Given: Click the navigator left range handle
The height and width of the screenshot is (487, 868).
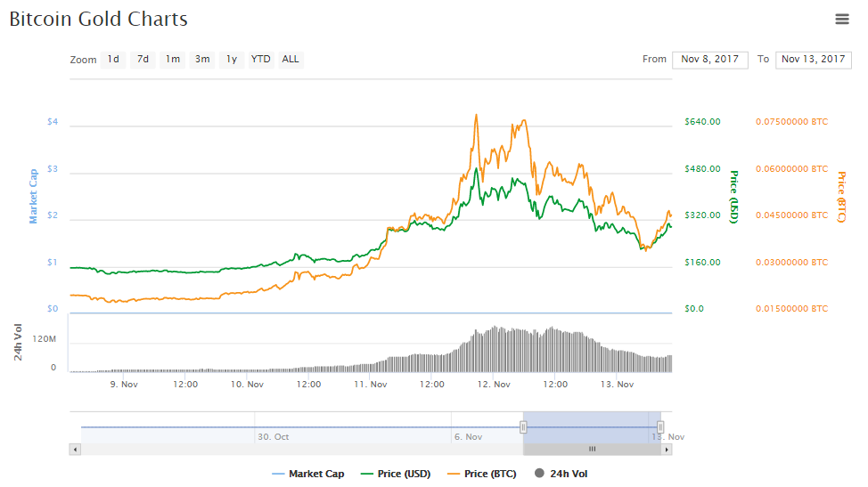Looking at the screenshot, I should coord(523,427).
